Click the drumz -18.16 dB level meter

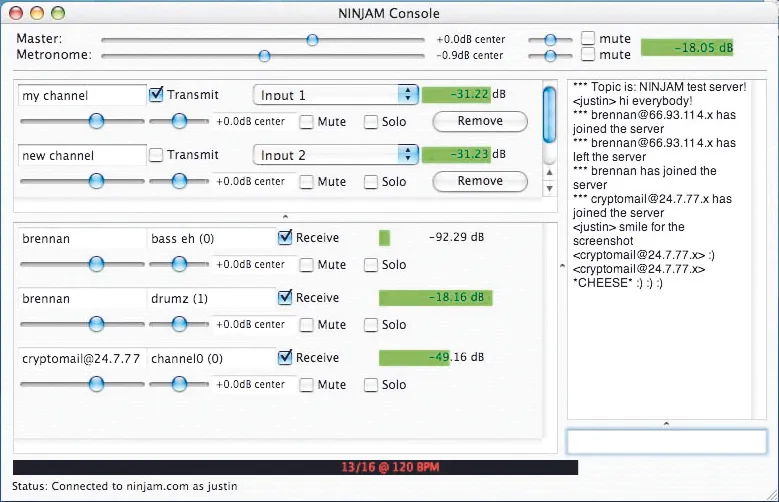pos(436,298)
